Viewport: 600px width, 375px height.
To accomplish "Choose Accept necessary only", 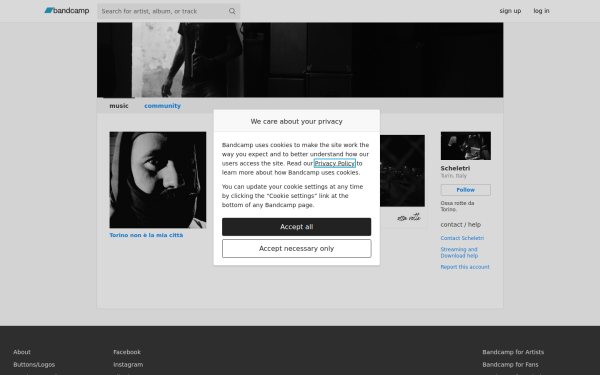I will click(x=297, y=249).
